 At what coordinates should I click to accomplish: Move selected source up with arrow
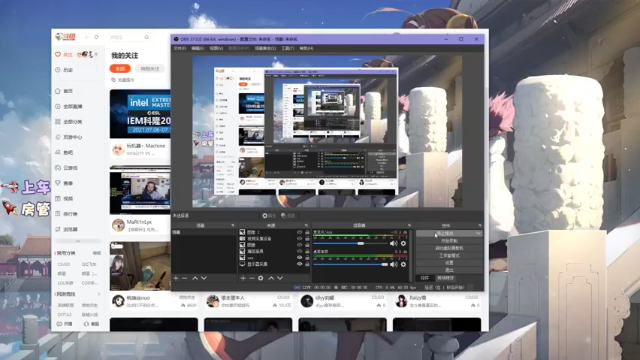coord(271,278)
